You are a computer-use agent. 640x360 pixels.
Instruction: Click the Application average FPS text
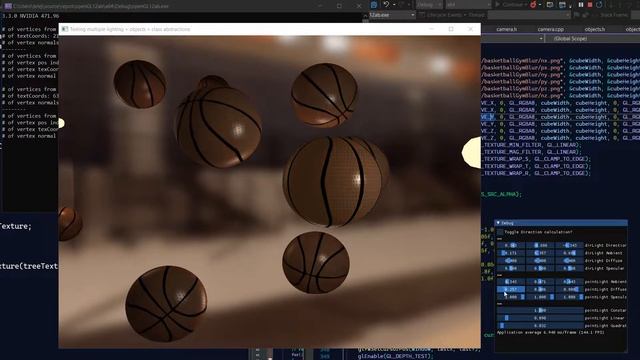point(551,333)
